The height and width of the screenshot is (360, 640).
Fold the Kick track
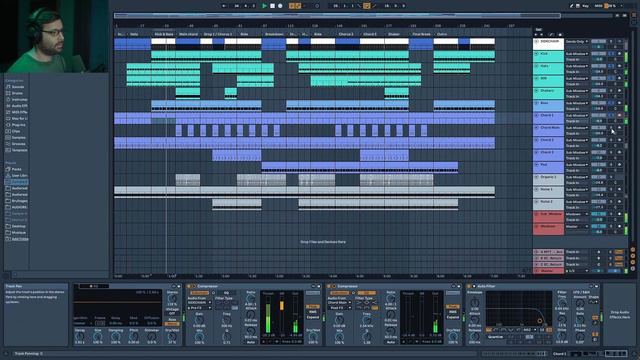point(536,53)
